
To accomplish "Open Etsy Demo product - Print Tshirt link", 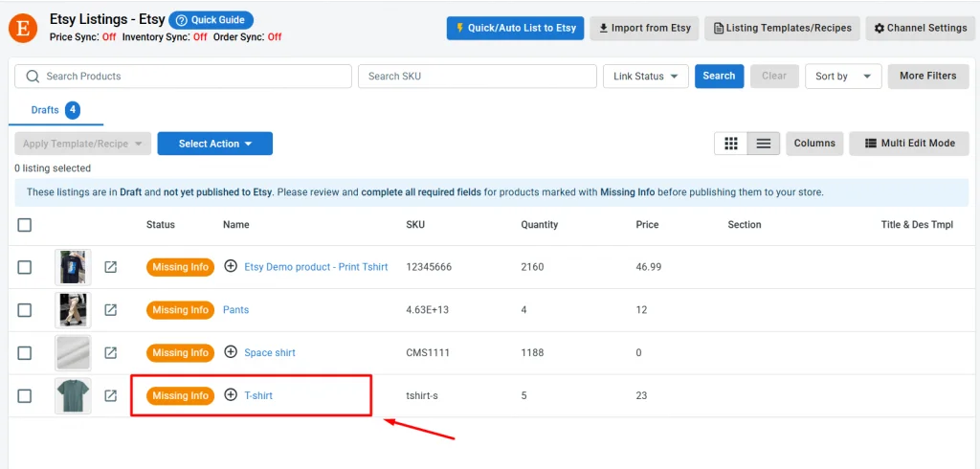I will tap(316, 267).
